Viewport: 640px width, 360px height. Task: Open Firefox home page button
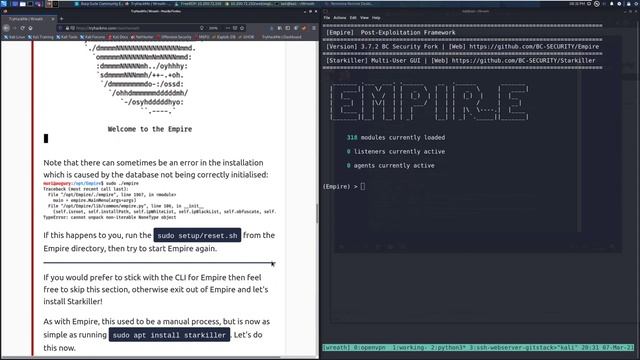(30, 28)
